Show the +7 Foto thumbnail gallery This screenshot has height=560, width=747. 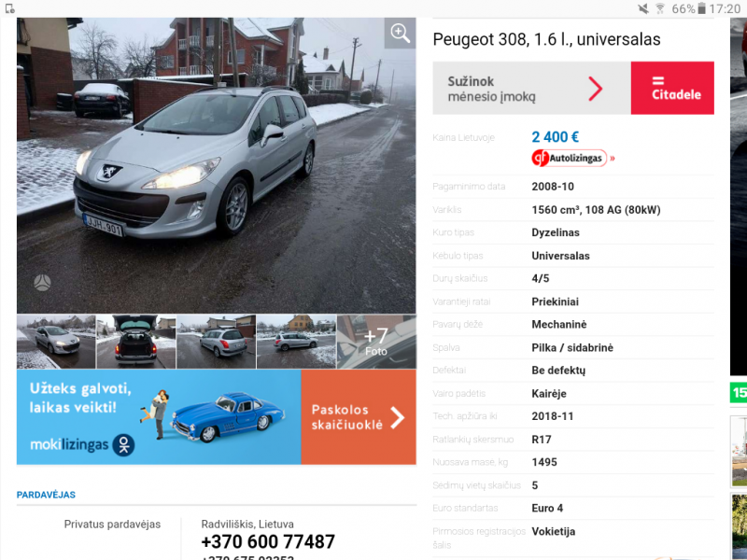[x=376, y=342]
